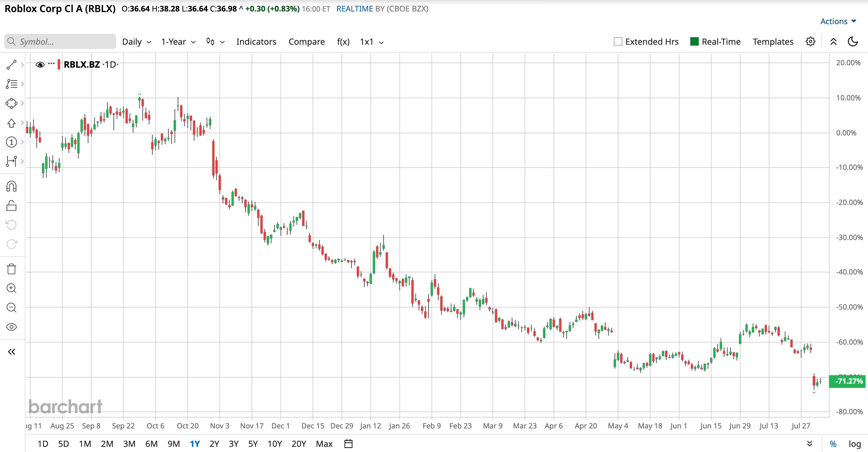The width and height of the screenshot is (868, 452).
Task: Open the Indicators menu
Action: (256, 42)
